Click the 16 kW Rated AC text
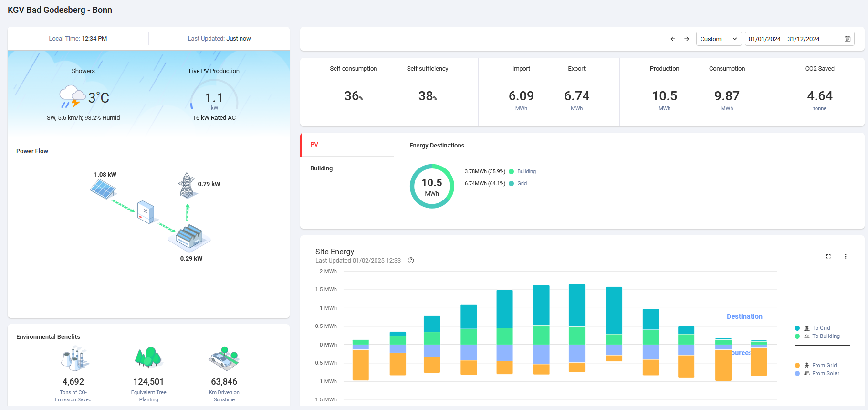 (214, 118)
